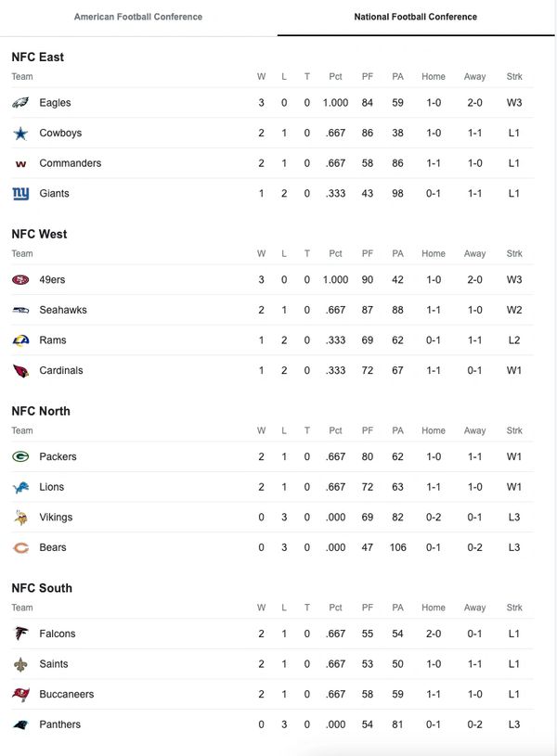Click the Vikings team logo
Image resolution: width=557 pixels, height=756 pixels.
(x=20, y=518)
